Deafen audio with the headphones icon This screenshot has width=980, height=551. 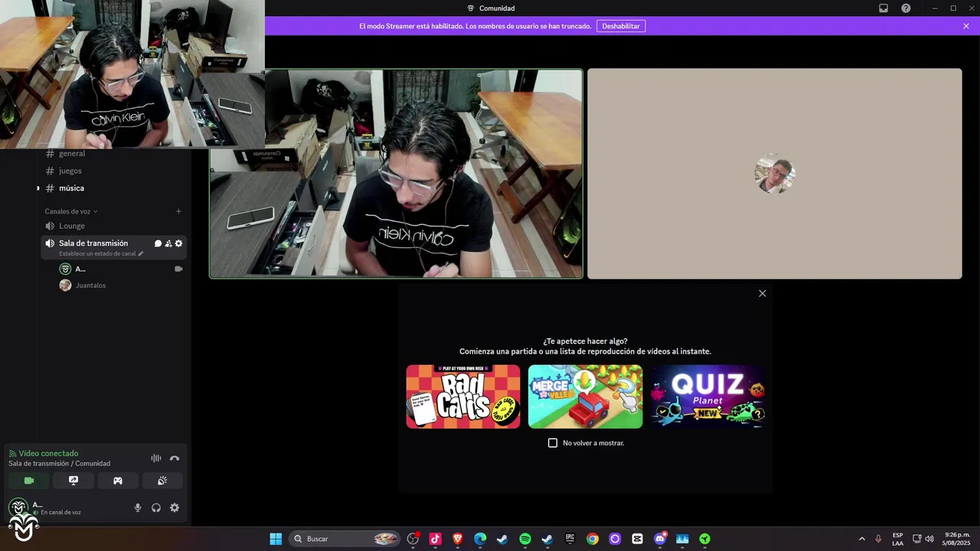(x=156, y=507)
